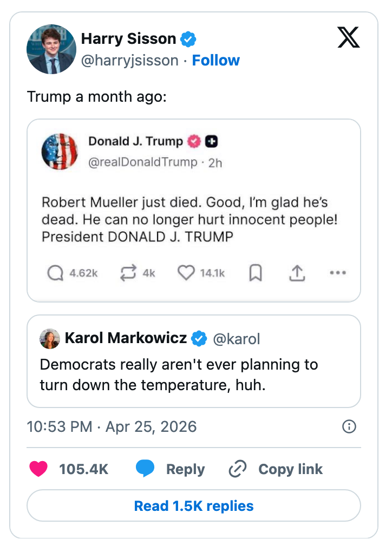Click the repost icon showing 4k
This screenshot has width=392, height=552.
pyautogui.click(x=128, y=273)
